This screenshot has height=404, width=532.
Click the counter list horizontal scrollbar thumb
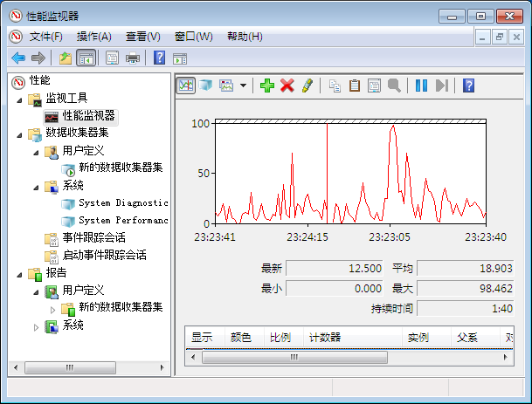294,357
